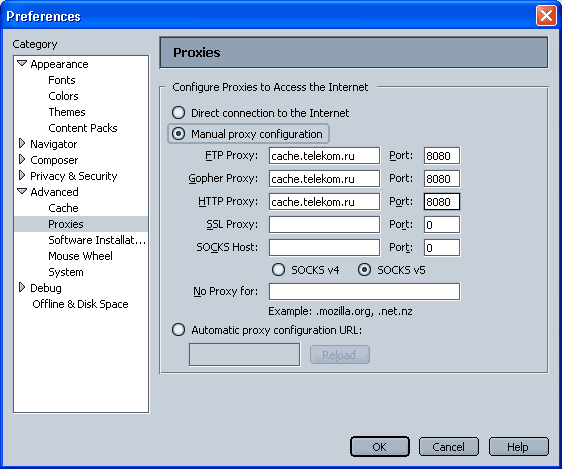Open the Fonts preferences item
562x469 pixels.
click(62, 80)
